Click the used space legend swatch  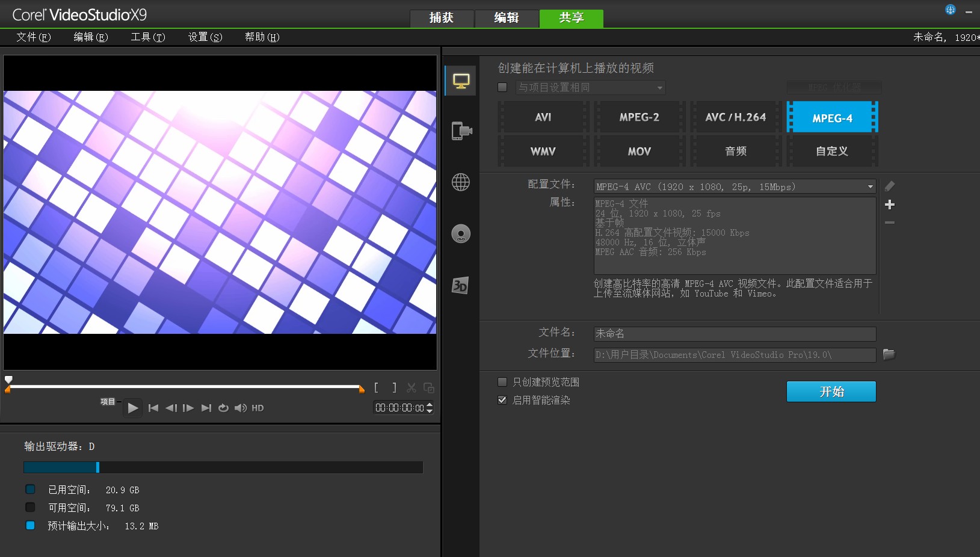tap(30, 489)
